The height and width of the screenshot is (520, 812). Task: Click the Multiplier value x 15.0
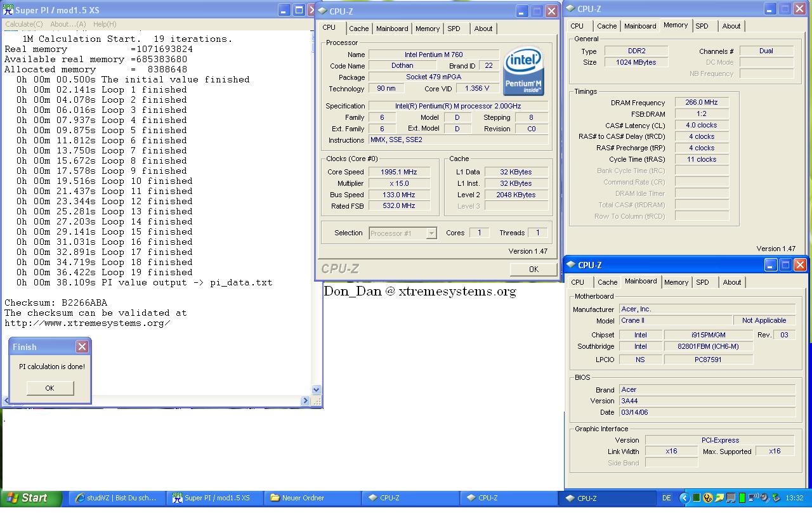pos(399,183)
